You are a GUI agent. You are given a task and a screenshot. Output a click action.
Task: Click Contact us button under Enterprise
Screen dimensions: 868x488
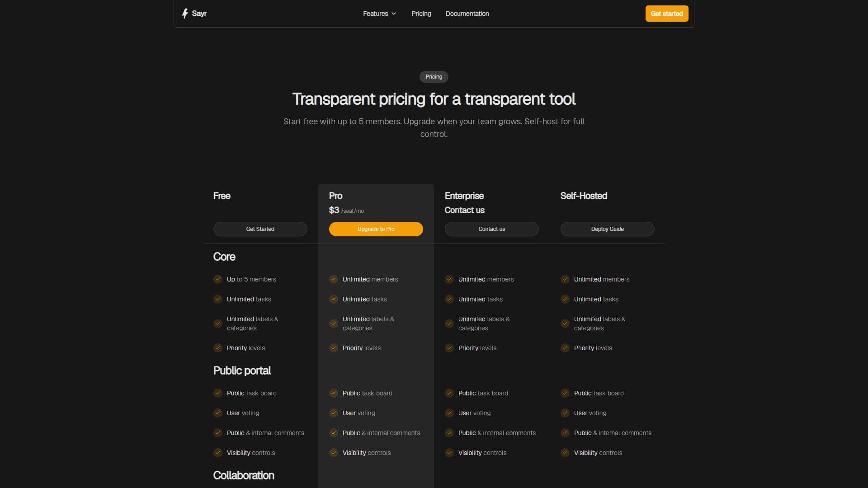[492, 229]
